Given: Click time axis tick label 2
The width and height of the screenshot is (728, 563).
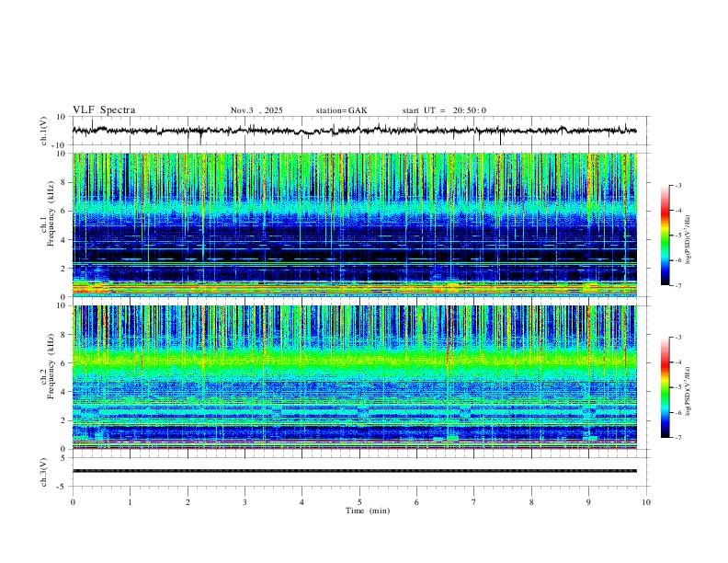Looking at the screenshot, I should pos(188,502).
